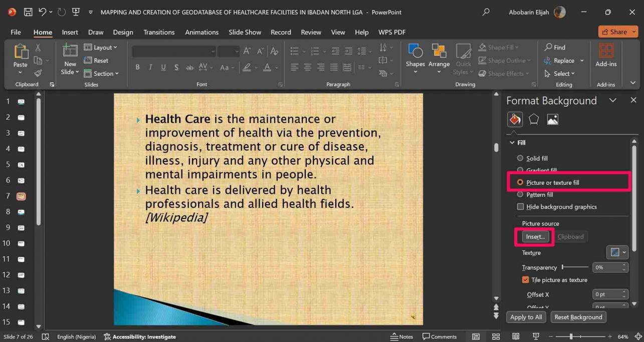Open the WPS PDF tab
This screenshot has width=644, height=342.
[x=392, y=32]
